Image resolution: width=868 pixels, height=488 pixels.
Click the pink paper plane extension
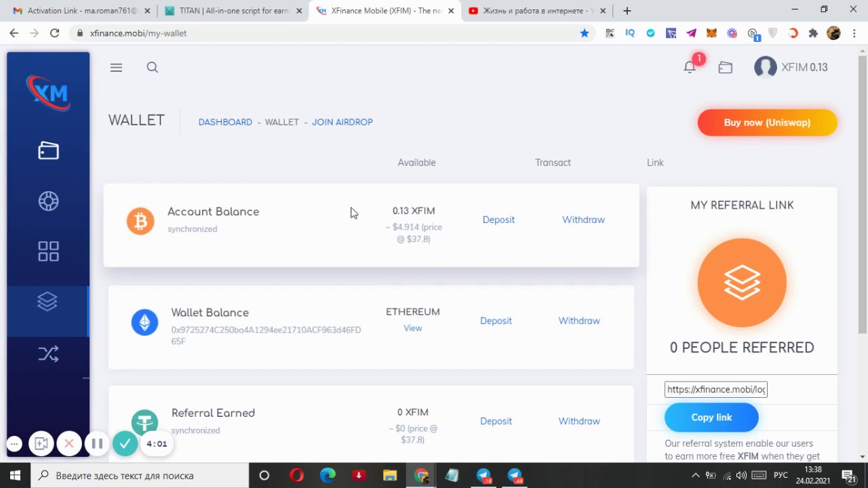(x=691, y=33)
